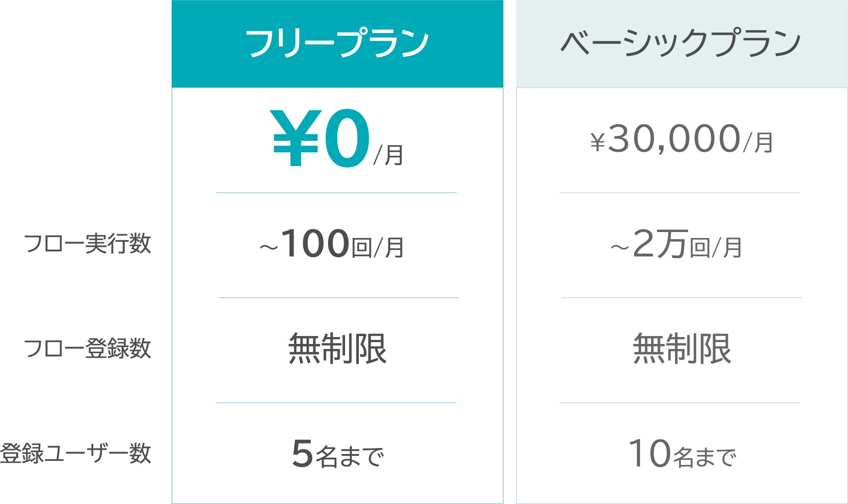
Task: Click the large teal 0 digit
Action: click(346, 138)
